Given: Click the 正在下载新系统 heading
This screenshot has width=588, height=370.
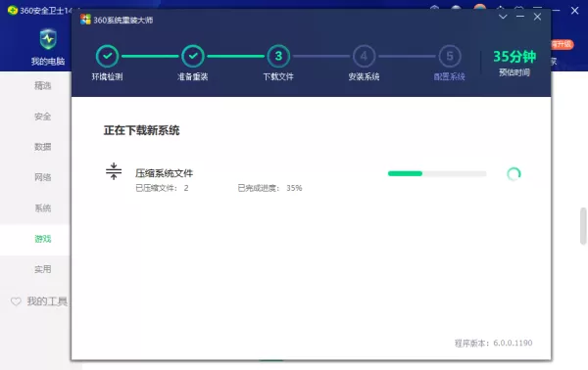Looking at the screenshot, I should tap(141, 130).
